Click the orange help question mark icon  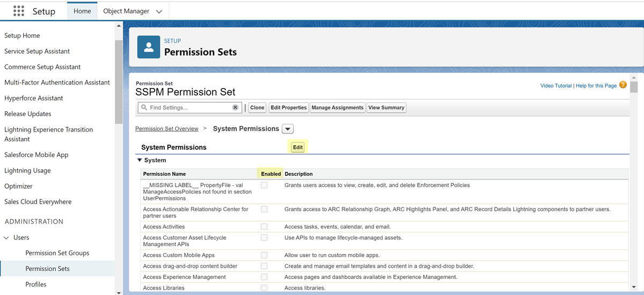click(623, 85)
